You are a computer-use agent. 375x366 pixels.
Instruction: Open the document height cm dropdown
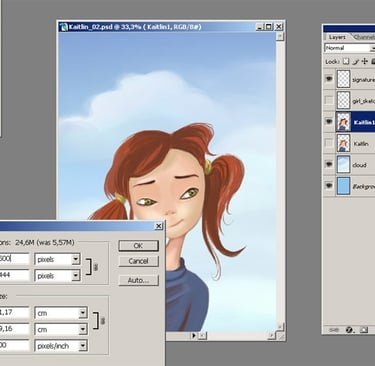click(x=83, y=329)
